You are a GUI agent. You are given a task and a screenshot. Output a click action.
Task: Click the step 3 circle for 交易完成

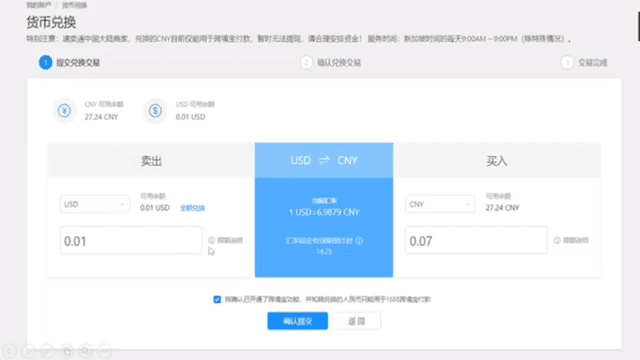pos(567,62)
